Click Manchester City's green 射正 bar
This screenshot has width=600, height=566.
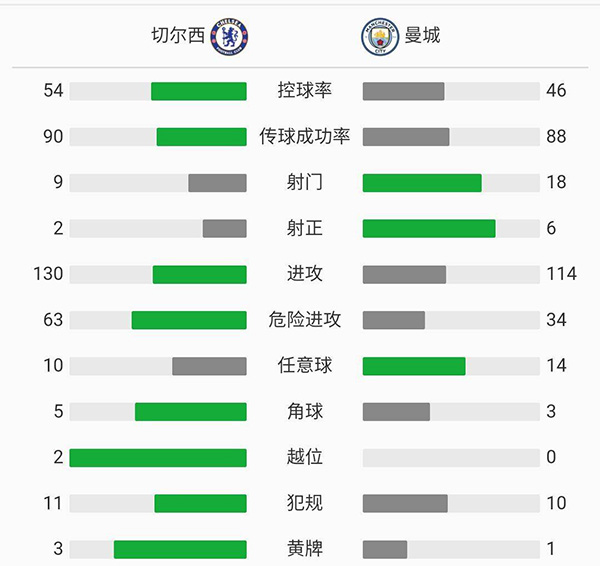(429, 228)
